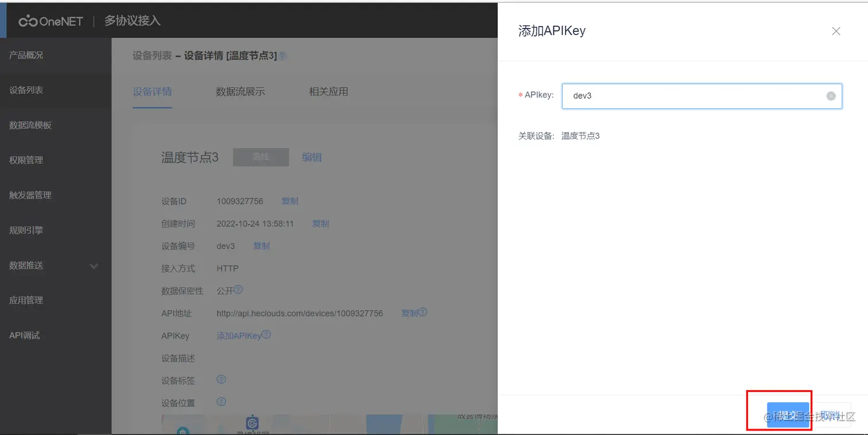The height and width of the screenshot is (435, 868).
Task: Copy the 设备编号 dev3
Action: (x=261, y=246)
